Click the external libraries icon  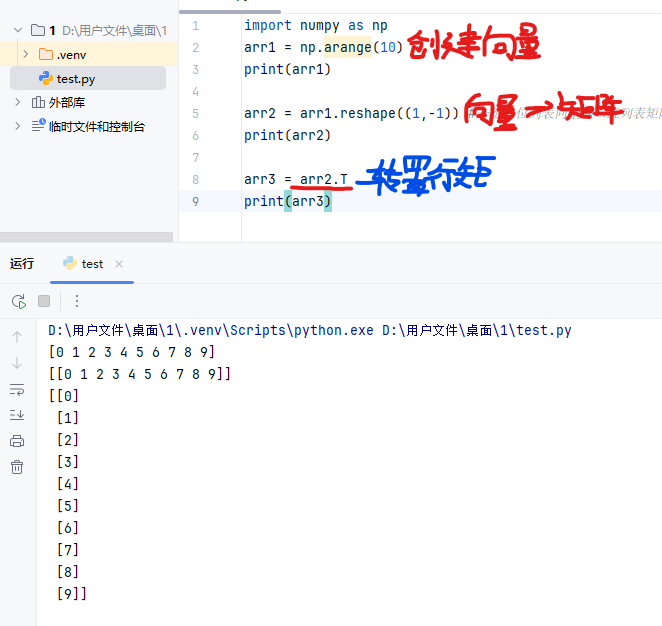click(38, 102)
